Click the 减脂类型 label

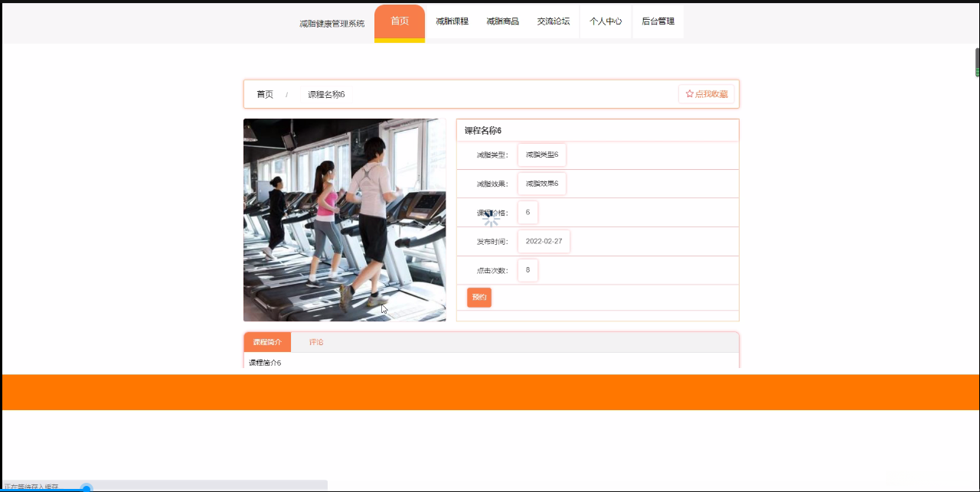click(492, 155)
